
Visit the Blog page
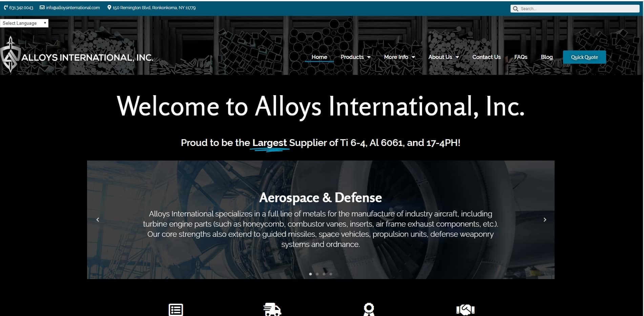(547, 57)
